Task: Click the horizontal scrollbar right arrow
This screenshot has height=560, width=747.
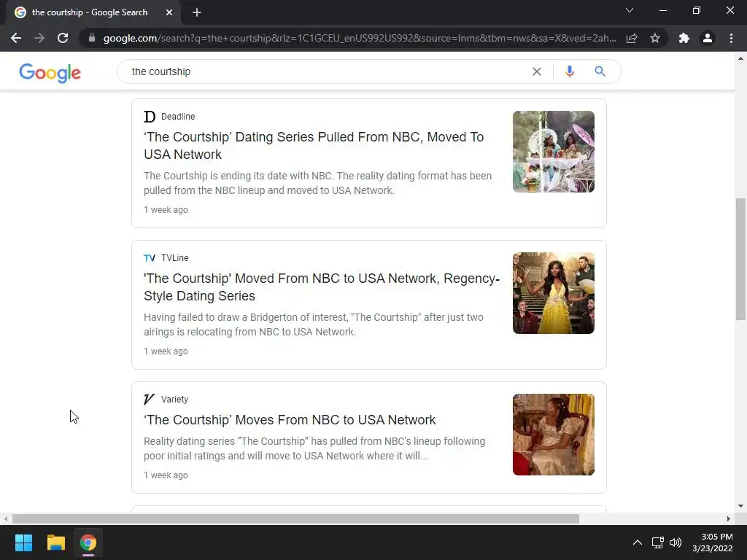Action: (729, 518)
